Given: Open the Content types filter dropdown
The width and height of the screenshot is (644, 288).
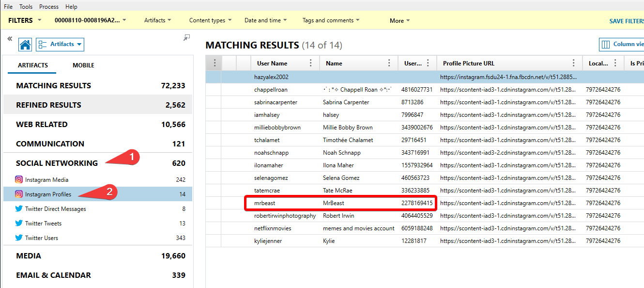Looking at the screenshot, I should coord(210,20).
